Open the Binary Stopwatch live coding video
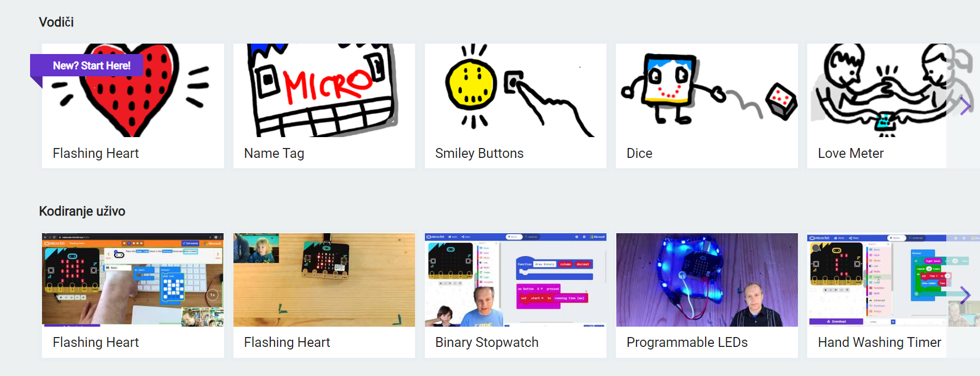The image size is (980, 376). pyautogui.click(x=515, y=280)
